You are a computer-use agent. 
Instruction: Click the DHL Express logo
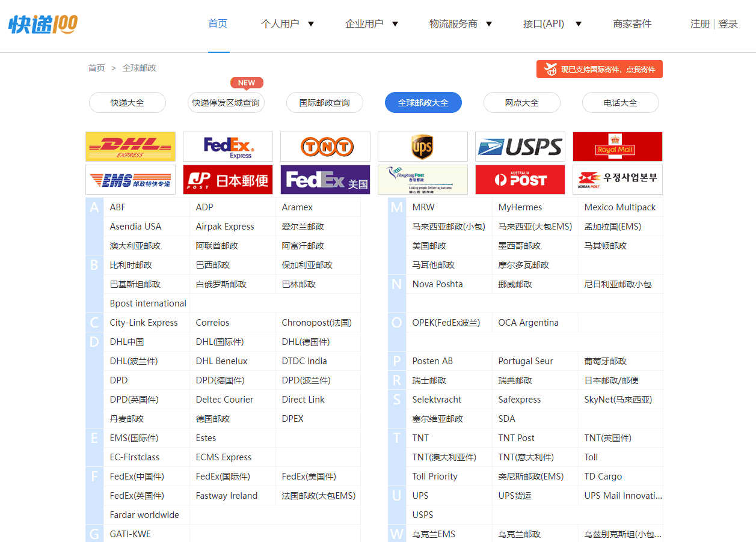[x=130, y=146]
